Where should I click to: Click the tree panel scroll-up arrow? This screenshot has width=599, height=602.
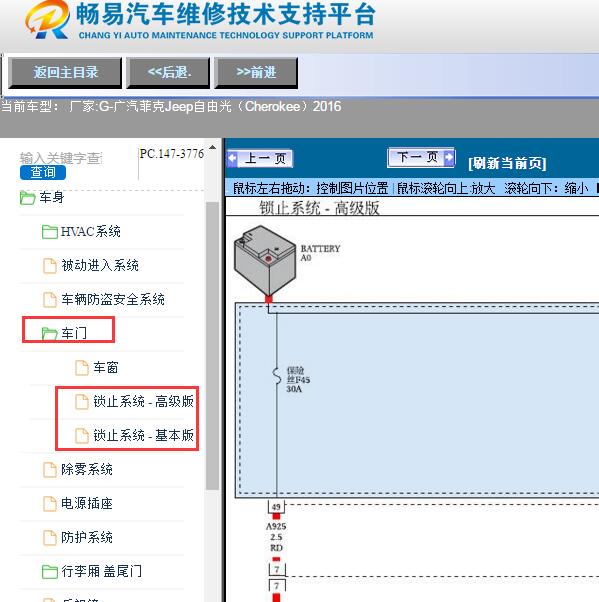pos(212,147)
